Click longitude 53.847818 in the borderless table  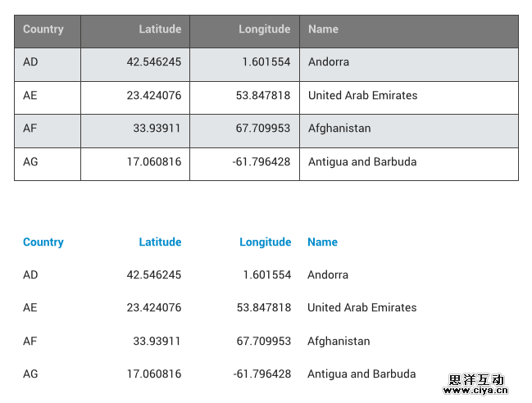[263, 308]
